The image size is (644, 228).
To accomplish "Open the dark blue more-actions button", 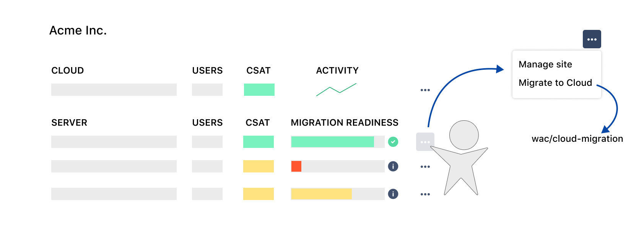I will [x=592, y=39].
